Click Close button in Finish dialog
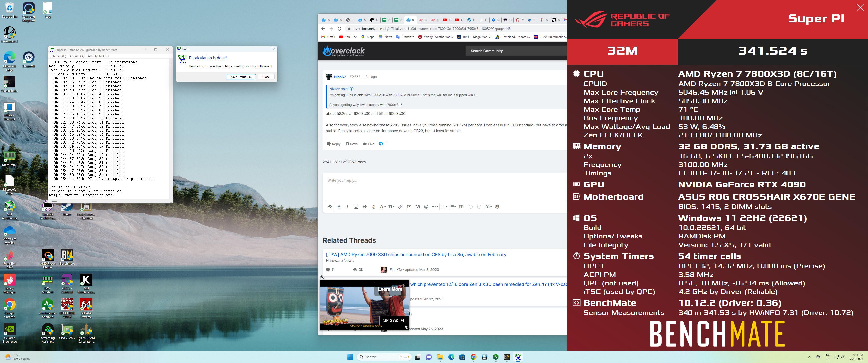Image resolution: width=868 pixels, height=363 pixels. (x=266, y=77)
